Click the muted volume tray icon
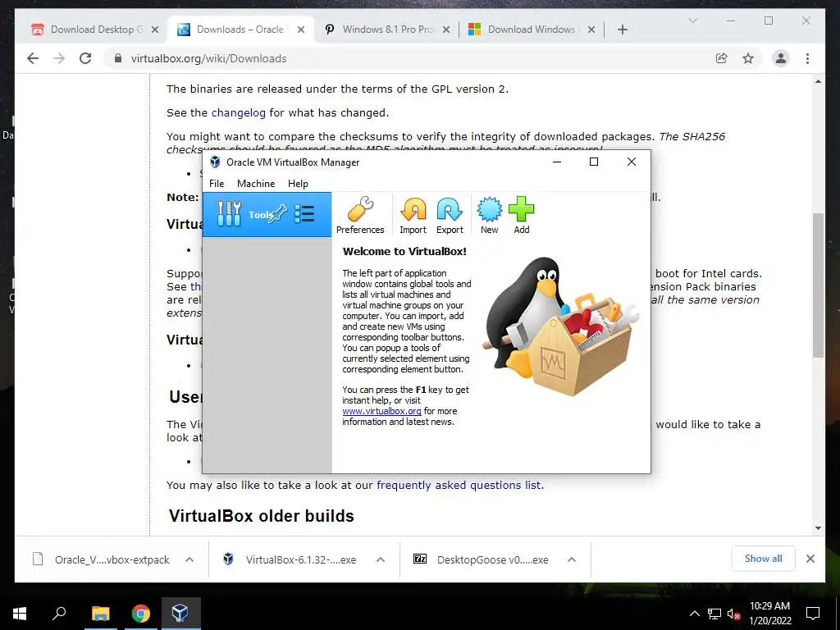 pyautogui.click(x=733, y=614)
